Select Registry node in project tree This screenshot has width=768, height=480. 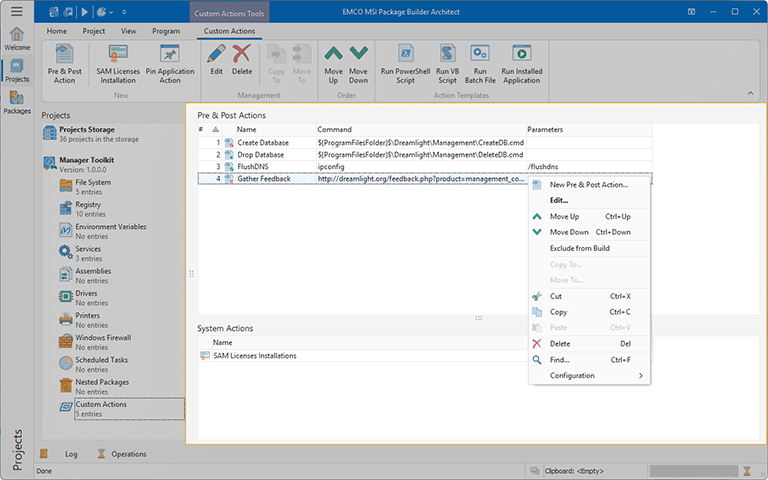click(88, 205)
